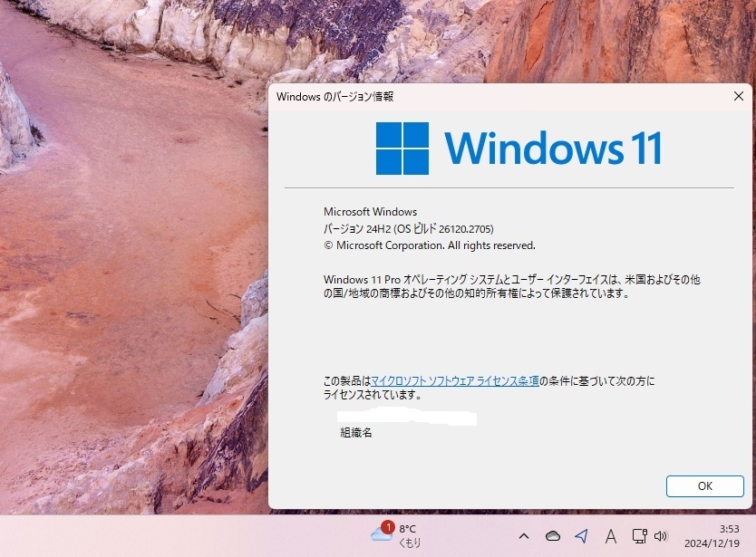The width and height of the screenshot is (756, 557).
Task: Click the Windows 11 Pro description paragraph
Action: click(511, 286)
